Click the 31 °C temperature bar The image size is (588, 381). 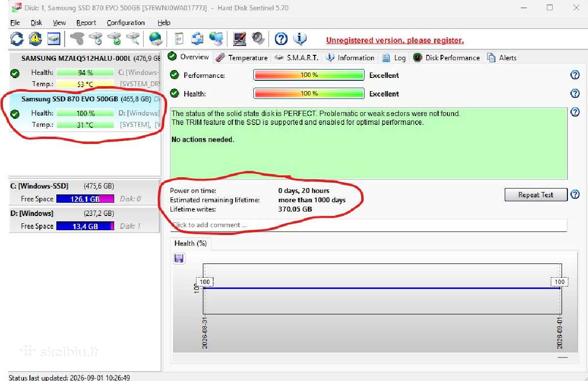click(85, 124)
